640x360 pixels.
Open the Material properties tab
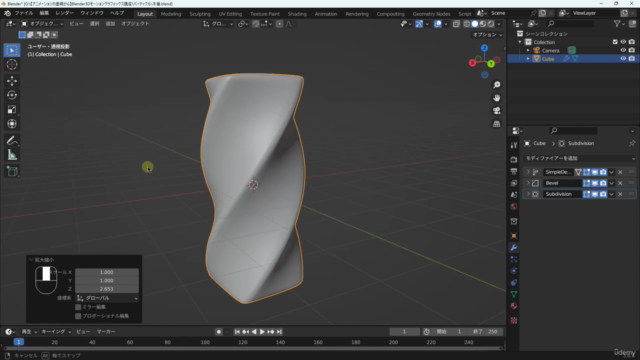(x=514, y=306)
